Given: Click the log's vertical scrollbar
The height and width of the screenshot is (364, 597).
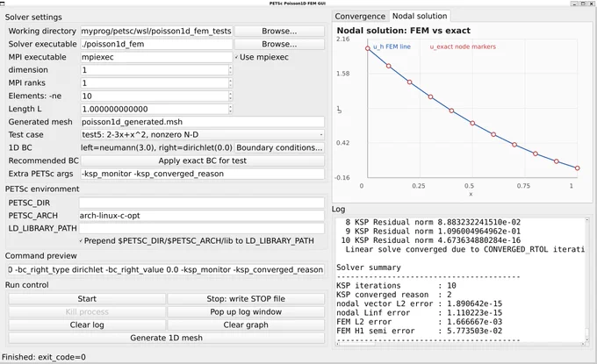Looking at the screenshot, I should [586, 280].
